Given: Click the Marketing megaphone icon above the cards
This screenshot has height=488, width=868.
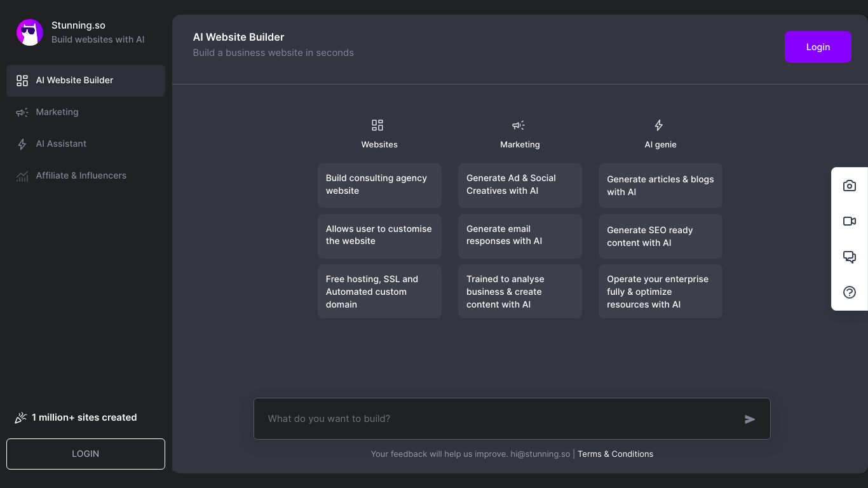Looking at the screenshot, I should [x=519, y=125].
